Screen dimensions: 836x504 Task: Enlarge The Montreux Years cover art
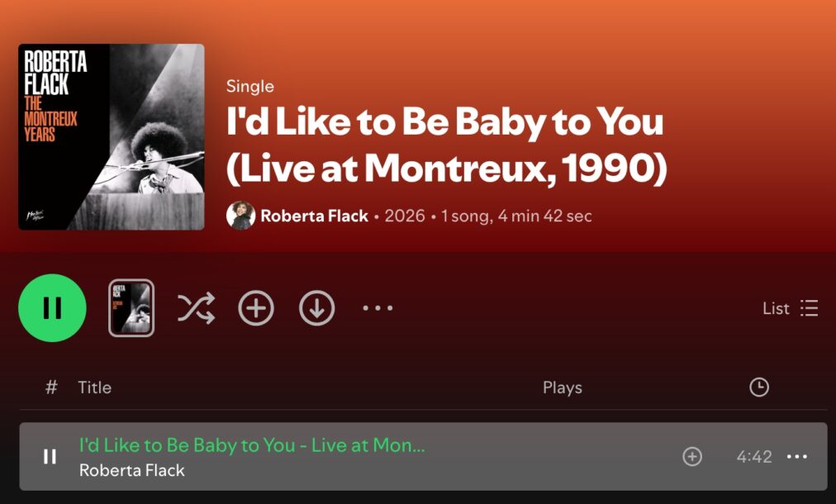point(112,137)
